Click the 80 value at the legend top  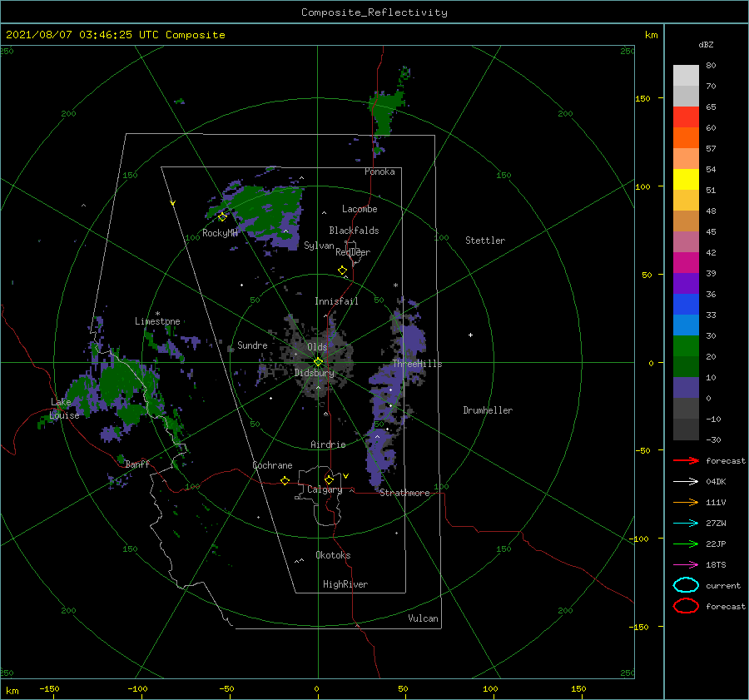tap(711, 66)
